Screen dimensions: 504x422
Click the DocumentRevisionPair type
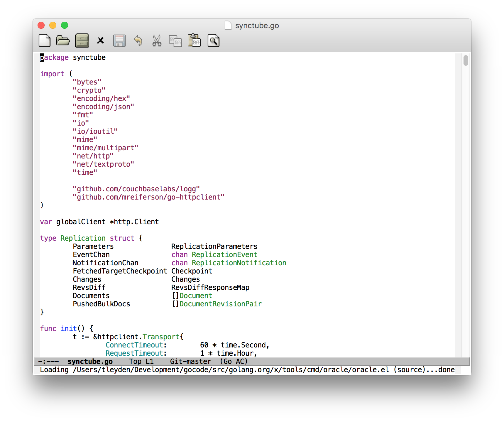(220, 304)
